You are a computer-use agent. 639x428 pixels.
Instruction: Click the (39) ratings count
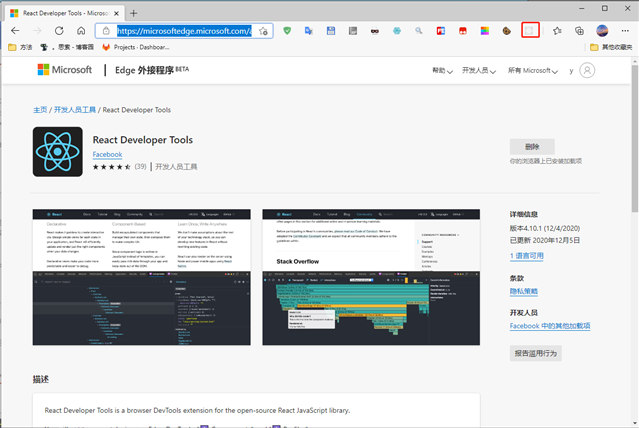140,167
